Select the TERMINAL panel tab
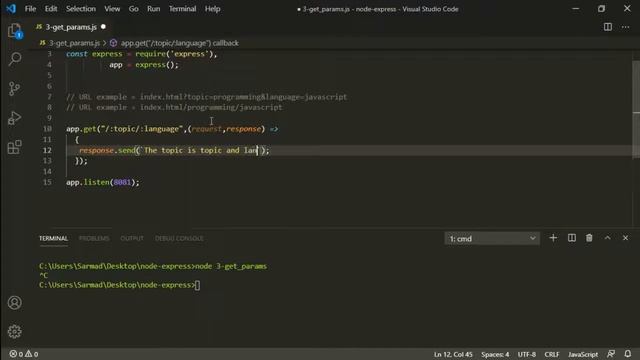Image resolution: width=640 pixels, height=360 pixels. pos(53,238)
